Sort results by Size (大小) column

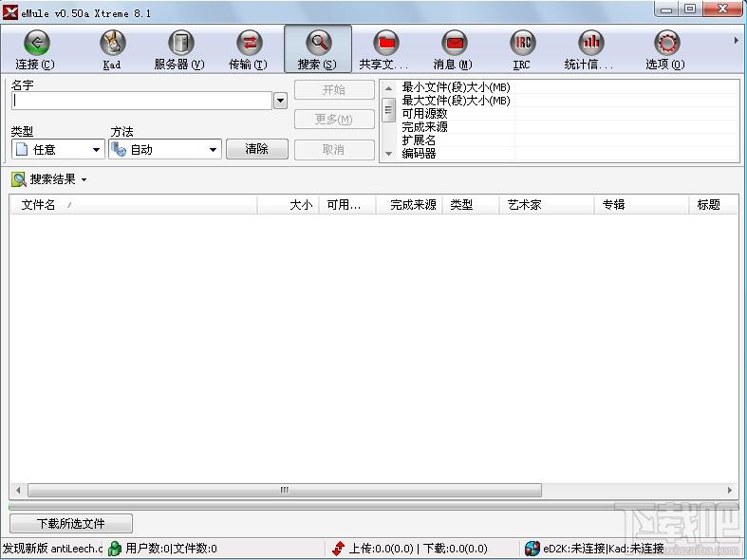288,205
